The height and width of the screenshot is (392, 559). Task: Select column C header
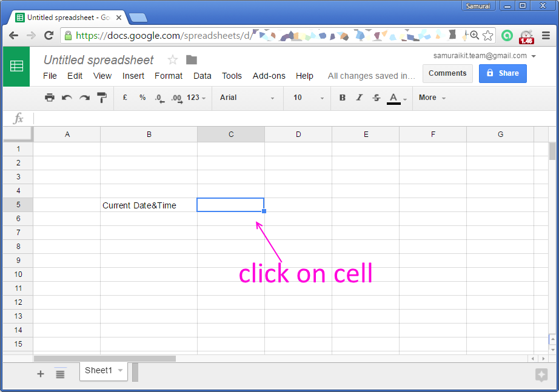click(231, 135)
